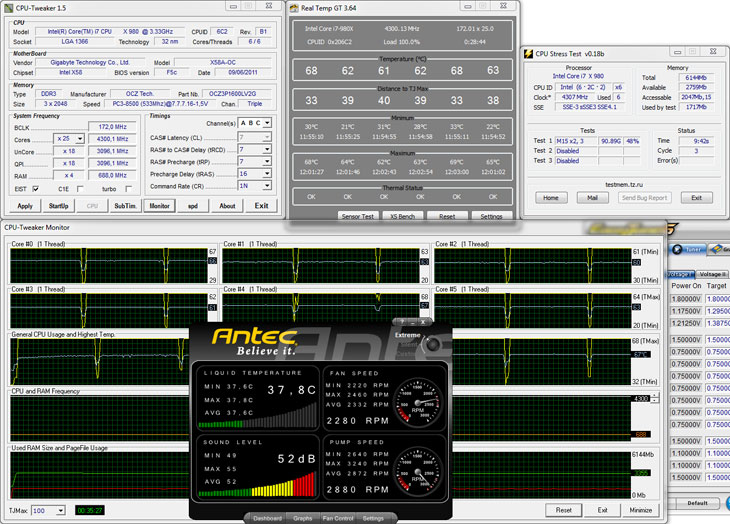Close the Antec overlay with its X icon

(423, 322)
